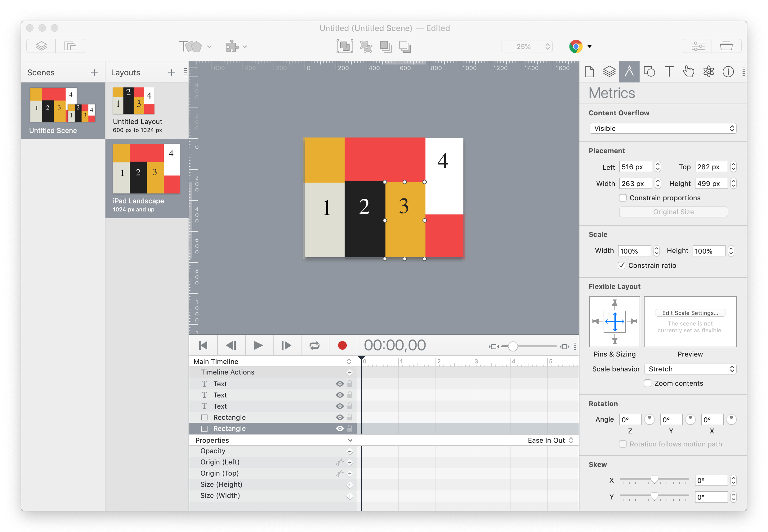Click the Symbols puzzle piece icon
The image size is (768, 532).
point(232,46)
